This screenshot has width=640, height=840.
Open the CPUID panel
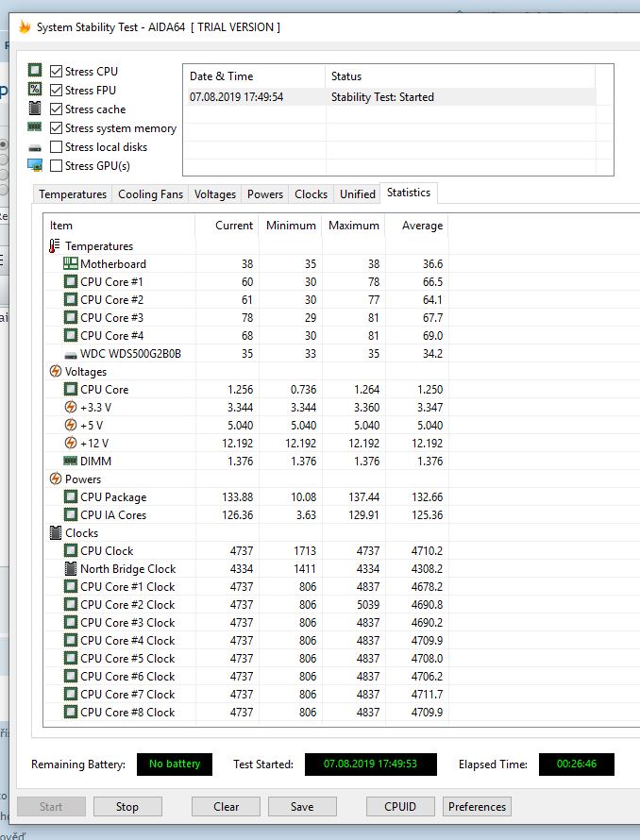(x=400, y=807)
